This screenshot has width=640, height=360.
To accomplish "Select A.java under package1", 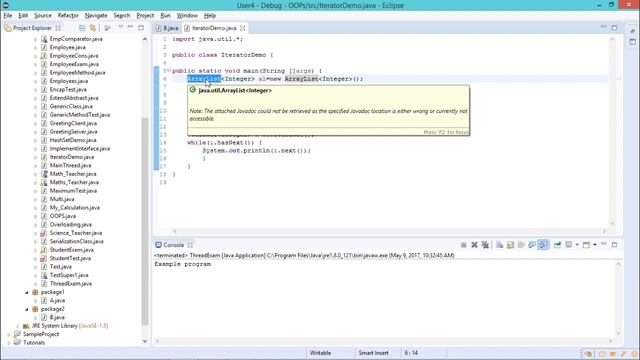I will point(57,301).
